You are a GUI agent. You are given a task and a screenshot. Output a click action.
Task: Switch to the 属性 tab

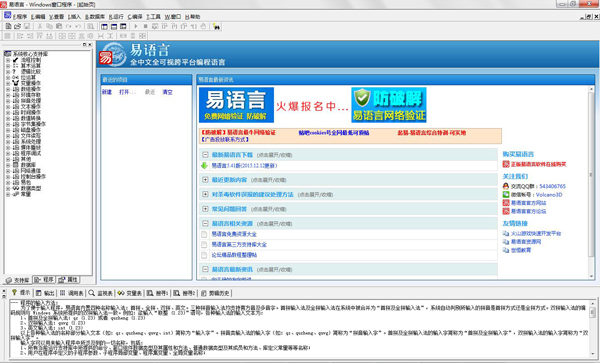[68, 280]
